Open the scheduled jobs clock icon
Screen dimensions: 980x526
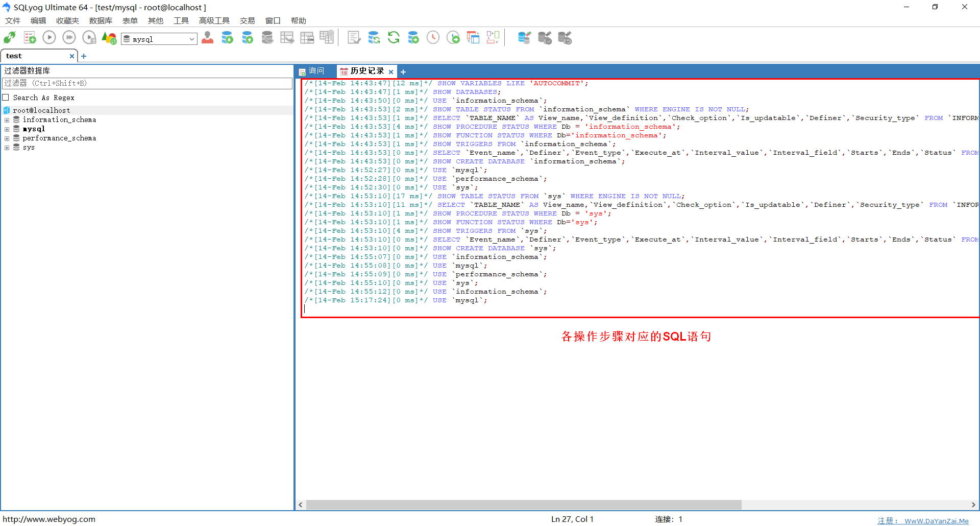(433, 38)
